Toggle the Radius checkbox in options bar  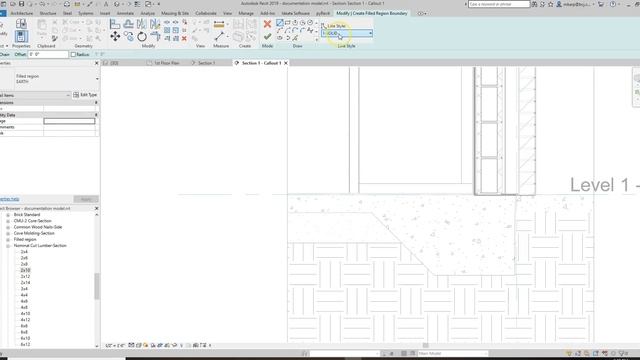73,54
